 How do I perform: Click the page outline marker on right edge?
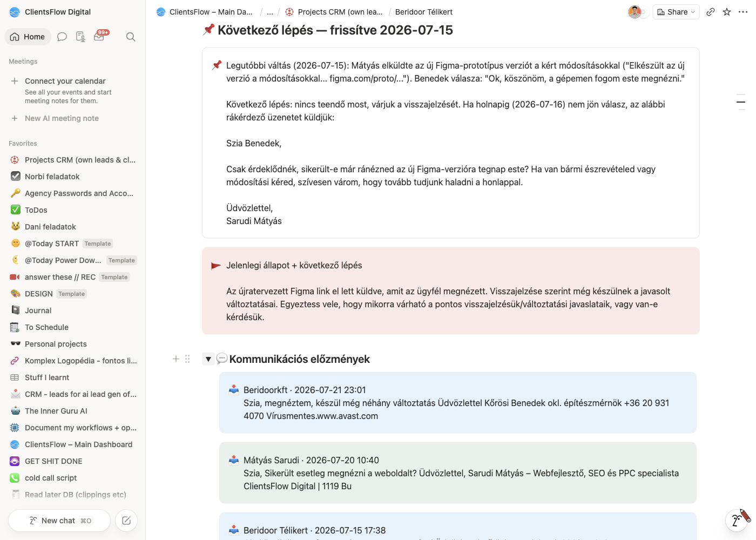pos(741,102)
